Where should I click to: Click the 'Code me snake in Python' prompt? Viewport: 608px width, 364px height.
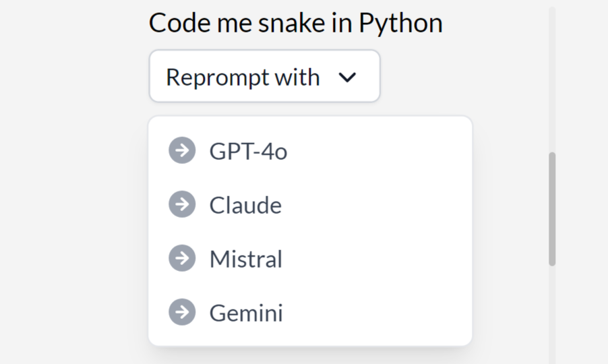click(295, 23)
